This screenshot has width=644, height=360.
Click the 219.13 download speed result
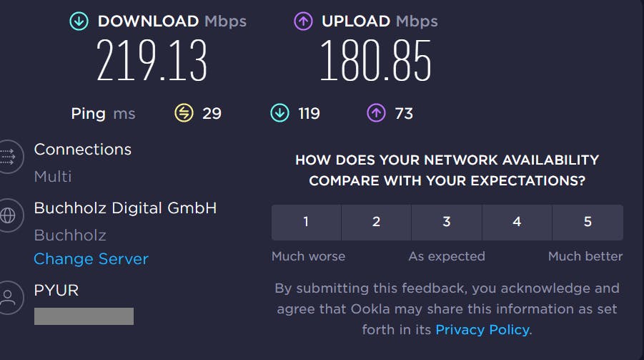[152, 60]
